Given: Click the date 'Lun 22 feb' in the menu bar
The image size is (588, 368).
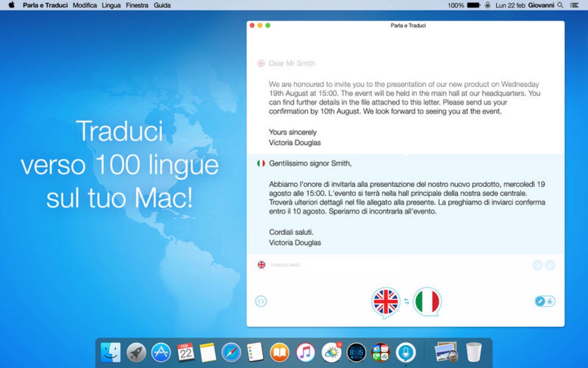Looking at the screenshot, I should pyautogui.click(x=510, y=5).
